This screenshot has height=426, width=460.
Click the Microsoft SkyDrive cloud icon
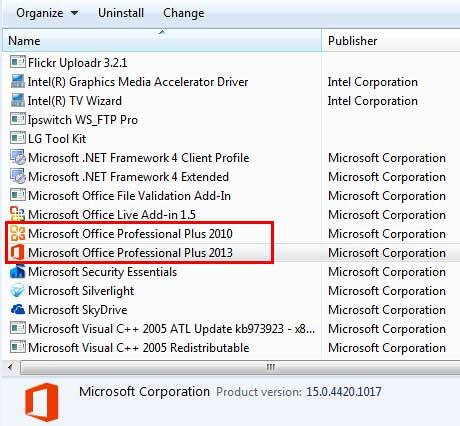click(18, 310)
